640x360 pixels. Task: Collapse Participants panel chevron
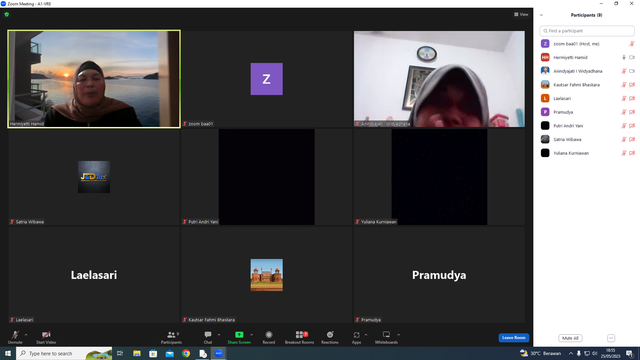point(541,15)
